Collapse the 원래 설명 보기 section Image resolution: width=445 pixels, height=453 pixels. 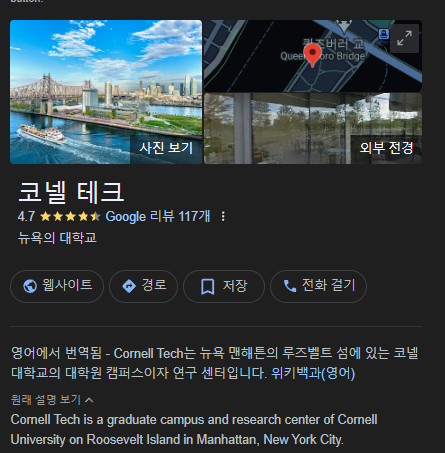pos(52,399)
